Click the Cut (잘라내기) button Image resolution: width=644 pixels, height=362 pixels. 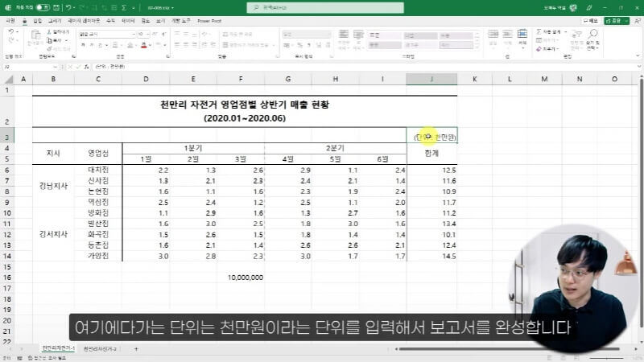pyautogui.click(x=58, y=32)
